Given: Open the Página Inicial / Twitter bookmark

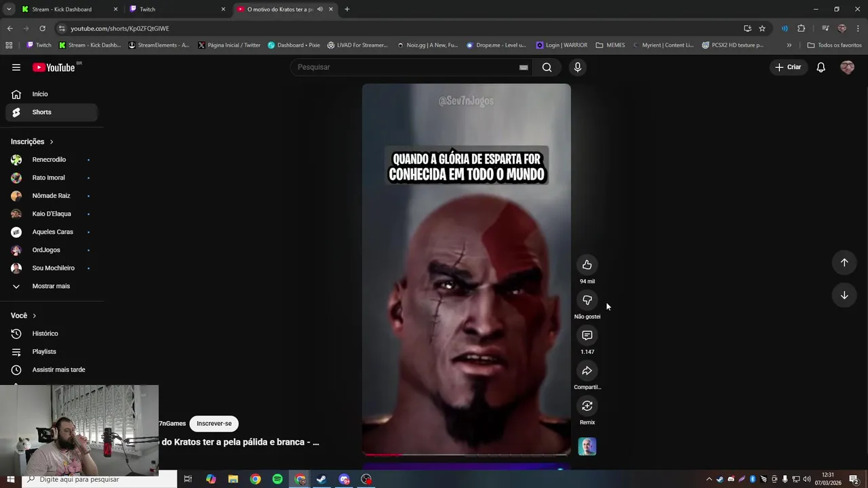Looking at the screenshot, I should 229,45.
